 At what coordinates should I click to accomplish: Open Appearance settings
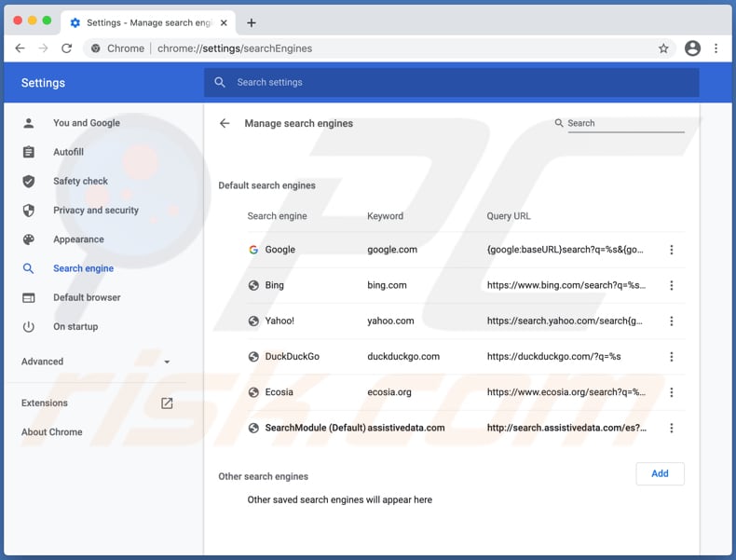pos(78,239)
